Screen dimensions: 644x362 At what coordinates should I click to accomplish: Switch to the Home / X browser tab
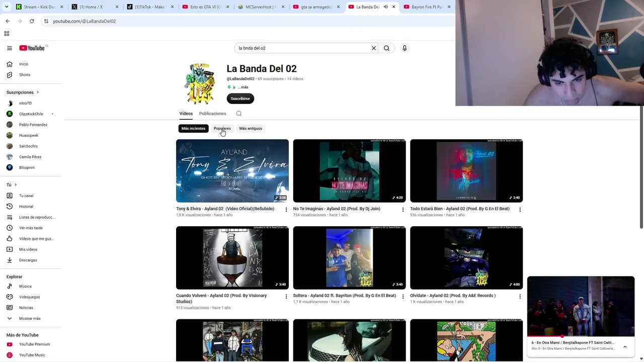pos(95,7)
